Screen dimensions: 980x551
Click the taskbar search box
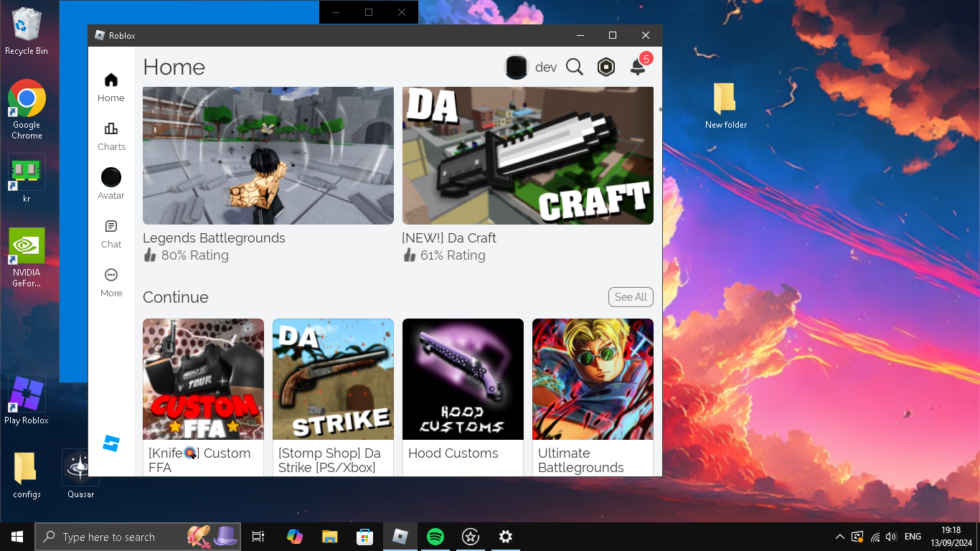pyautogui.click(x=138, y=537)
